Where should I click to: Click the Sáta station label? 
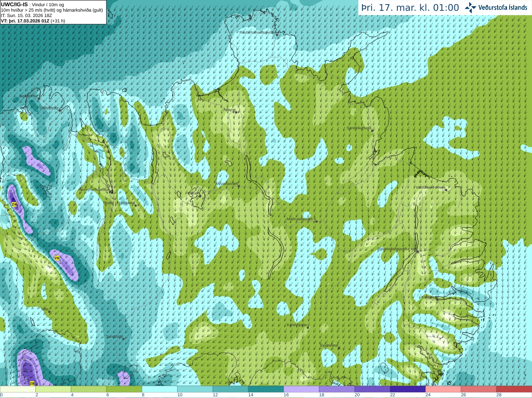[45, 309]
